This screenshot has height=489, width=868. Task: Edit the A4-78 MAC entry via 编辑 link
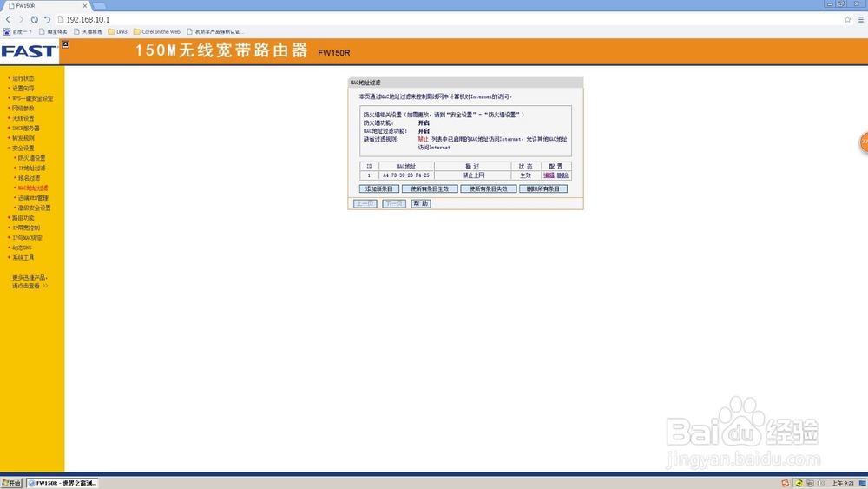pos(549,175)
